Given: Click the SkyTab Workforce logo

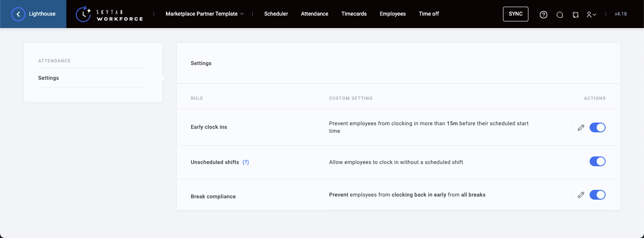Looking at the screenshot, I should pos(109,14).
